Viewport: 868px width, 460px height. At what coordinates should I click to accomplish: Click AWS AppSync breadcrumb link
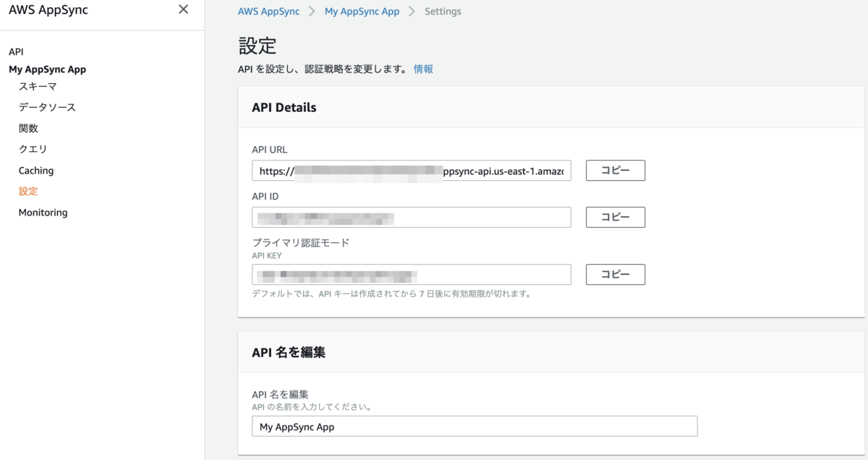tap(268, 12)
